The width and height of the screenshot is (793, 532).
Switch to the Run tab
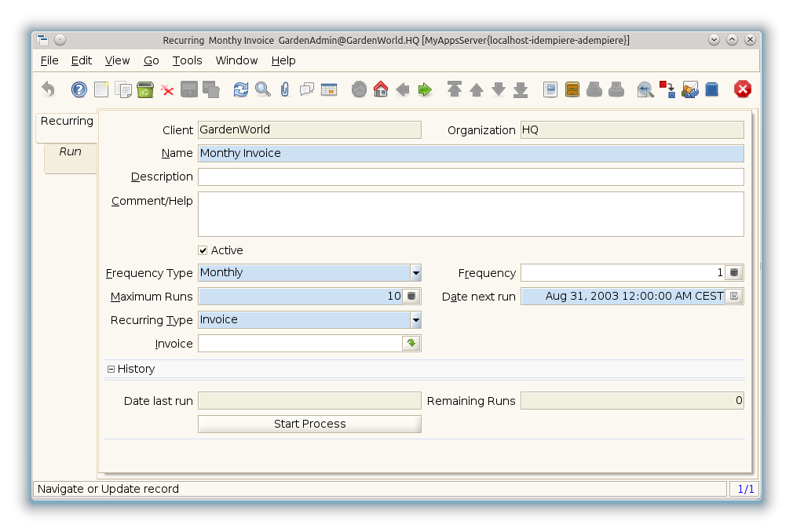coord(70,151)
